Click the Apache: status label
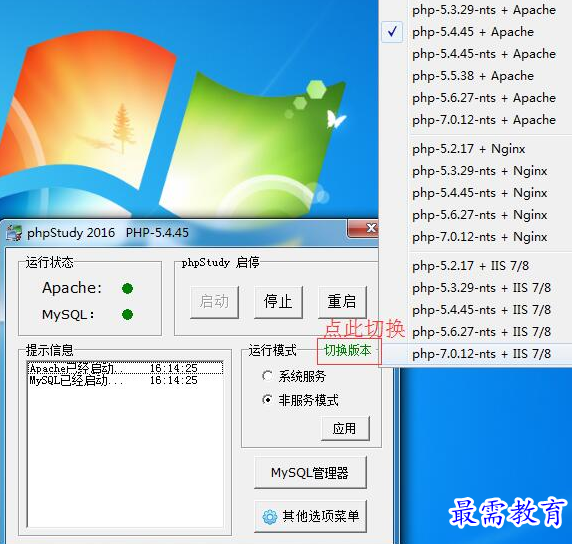Screen dimensions: 573x544 72,288
